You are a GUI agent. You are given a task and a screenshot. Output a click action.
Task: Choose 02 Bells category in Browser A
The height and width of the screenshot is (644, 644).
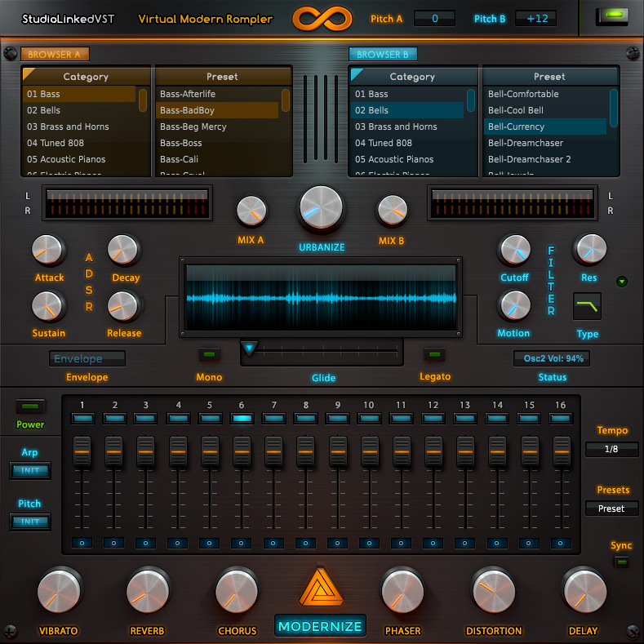pyautogui.click(x=79, y=110)
